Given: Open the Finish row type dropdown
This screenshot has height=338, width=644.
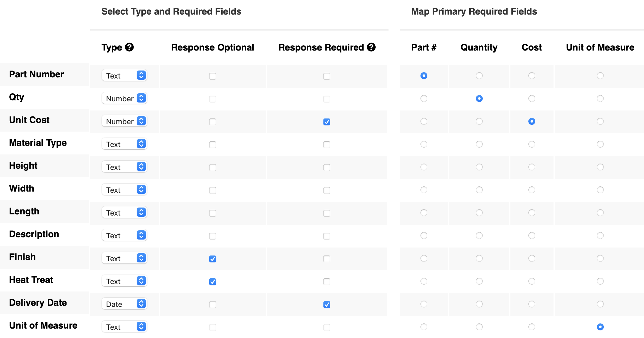Looking at the screenshot, I should click(124, 258).
